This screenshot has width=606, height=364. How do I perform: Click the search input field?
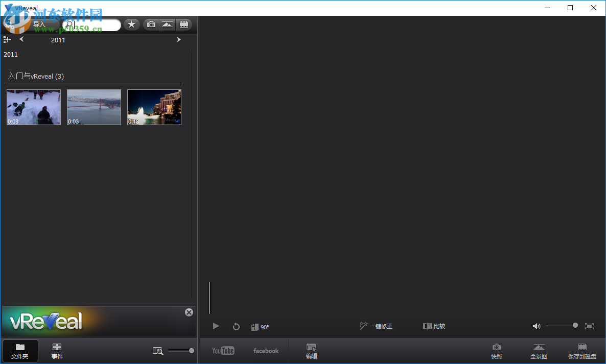(91, 25)
